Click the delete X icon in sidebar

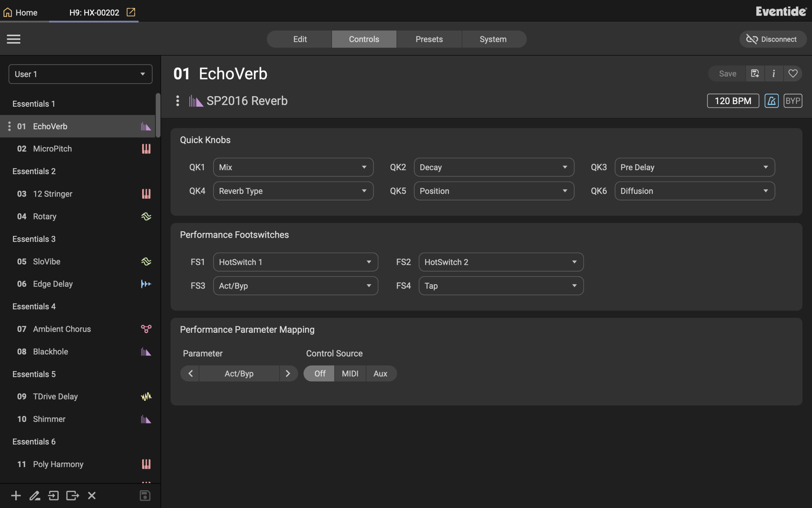point(92,495)
